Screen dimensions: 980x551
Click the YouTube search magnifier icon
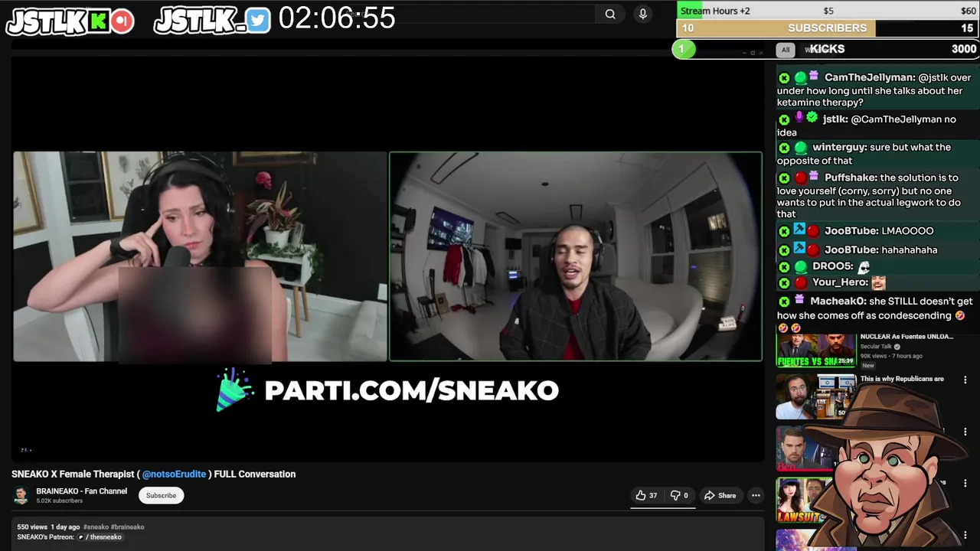point(610,14)
